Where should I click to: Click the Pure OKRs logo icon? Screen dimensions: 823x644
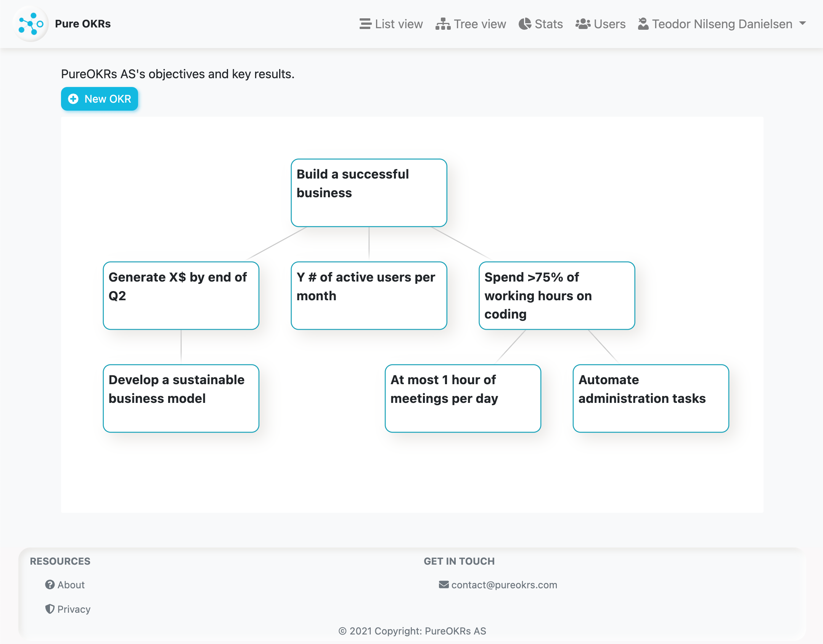click(x=31, y=24)
